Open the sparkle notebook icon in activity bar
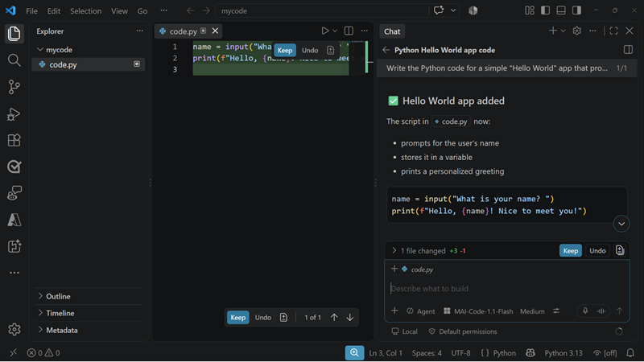Screen dimensions: 644x362 [x=14, y=247]
